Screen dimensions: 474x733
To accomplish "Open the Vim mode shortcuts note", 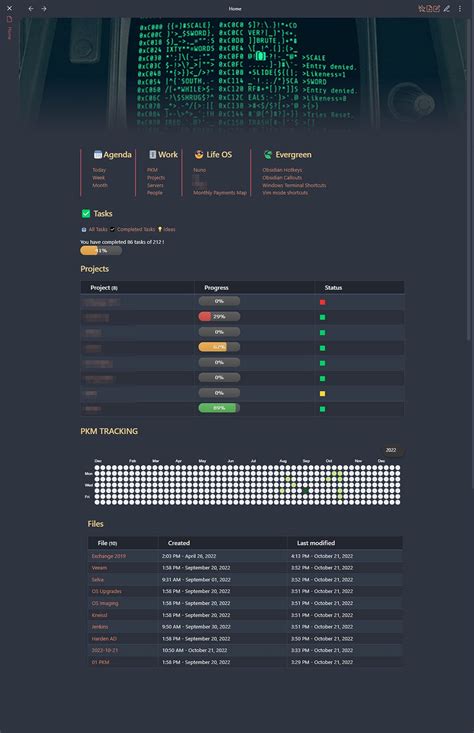I will [285, 193].
